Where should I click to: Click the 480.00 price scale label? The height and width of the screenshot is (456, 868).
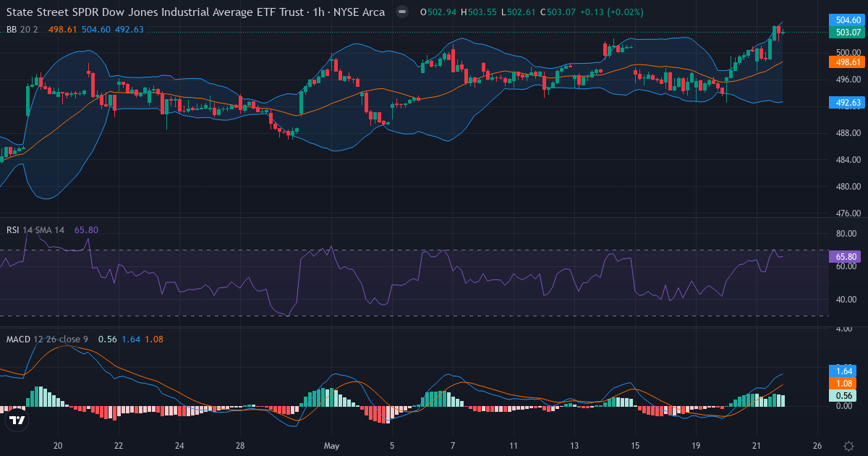[847, 187]
